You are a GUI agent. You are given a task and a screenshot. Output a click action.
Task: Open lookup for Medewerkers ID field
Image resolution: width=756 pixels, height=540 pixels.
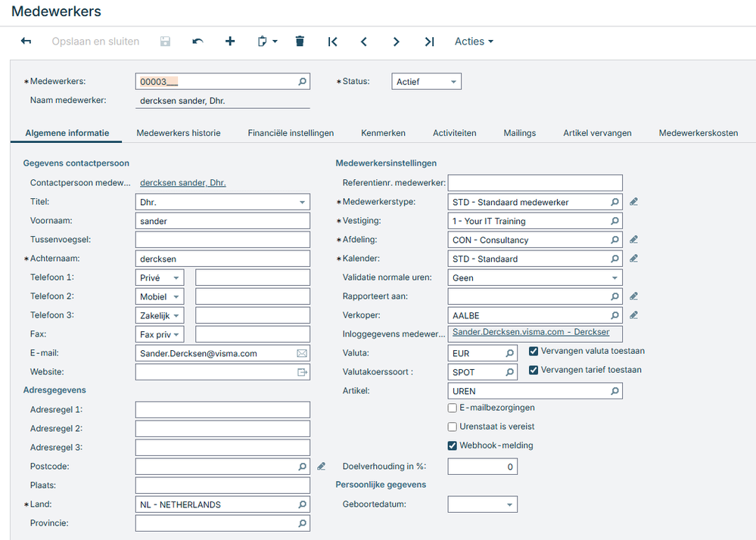point(302,82)
